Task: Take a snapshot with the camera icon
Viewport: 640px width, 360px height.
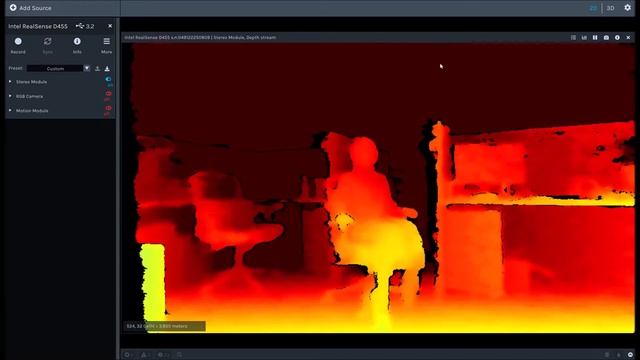Action: [606, 37]
